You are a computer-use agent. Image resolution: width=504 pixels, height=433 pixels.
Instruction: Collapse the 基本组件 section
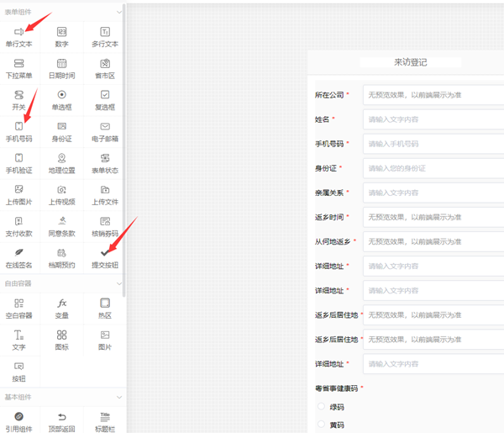coord(119,397)
